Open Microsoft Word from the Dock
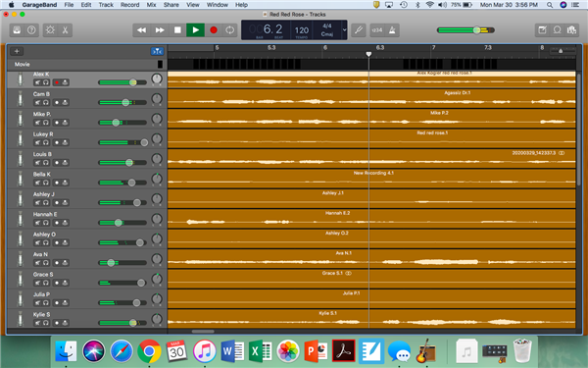 (x=232, y=351)
